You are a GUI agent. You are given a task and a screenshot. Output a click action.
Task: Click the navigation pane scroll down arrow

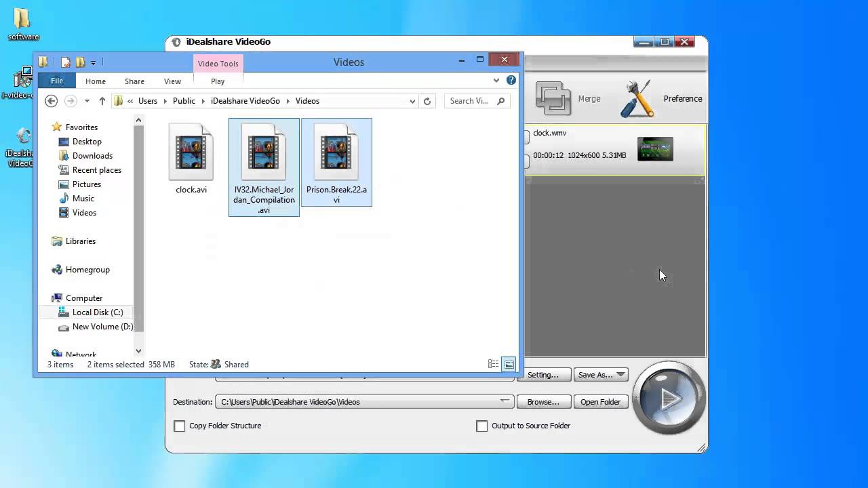tap(138, 351)
